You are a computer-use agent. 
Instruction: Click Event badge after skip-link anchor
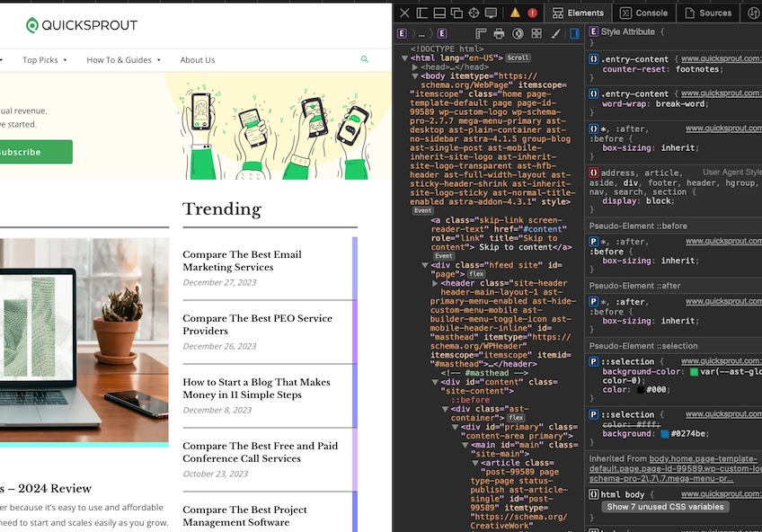coord(443,256)
